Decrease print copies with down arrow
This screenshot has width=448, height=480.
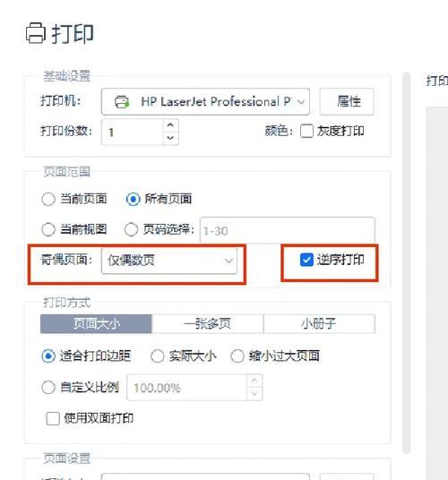click(170, 138)
